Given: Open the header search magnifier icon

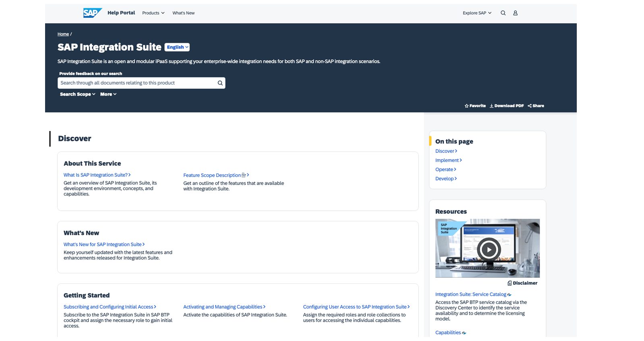Looking at the screenshot, I should tap(503, 13).
